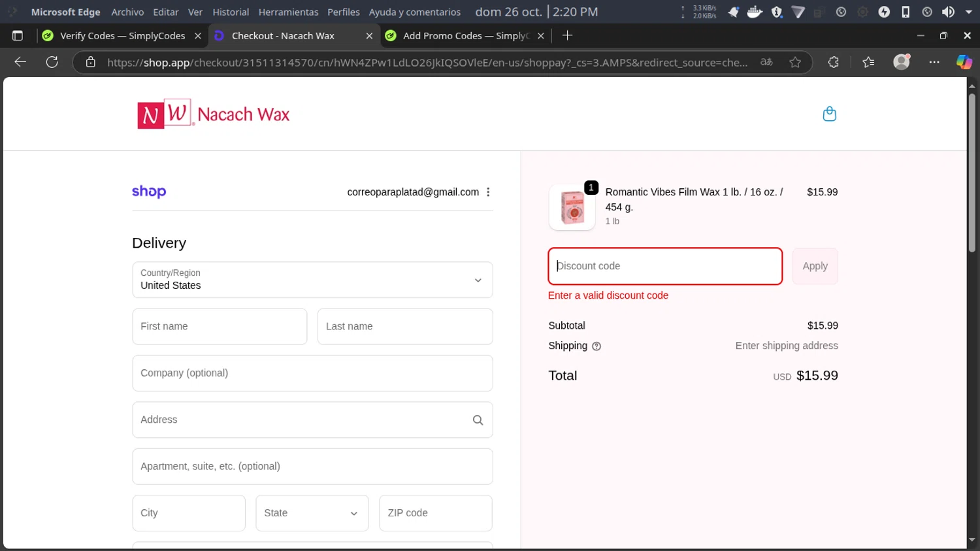Viewport: 980px width, 551px height.
Task: Click the Apply discount button
Action: (815, 266)
